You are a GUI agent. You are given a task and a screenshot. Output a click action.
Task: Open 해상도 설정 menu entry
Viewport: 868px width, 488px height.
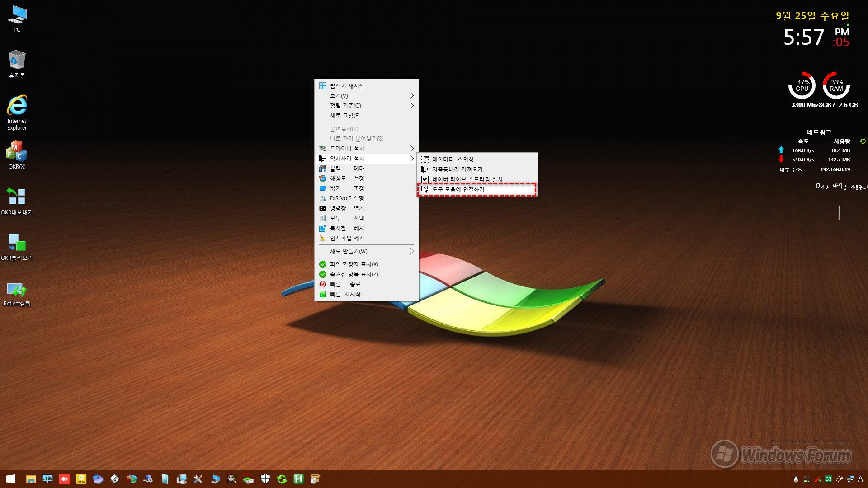(x=367, y=178)
